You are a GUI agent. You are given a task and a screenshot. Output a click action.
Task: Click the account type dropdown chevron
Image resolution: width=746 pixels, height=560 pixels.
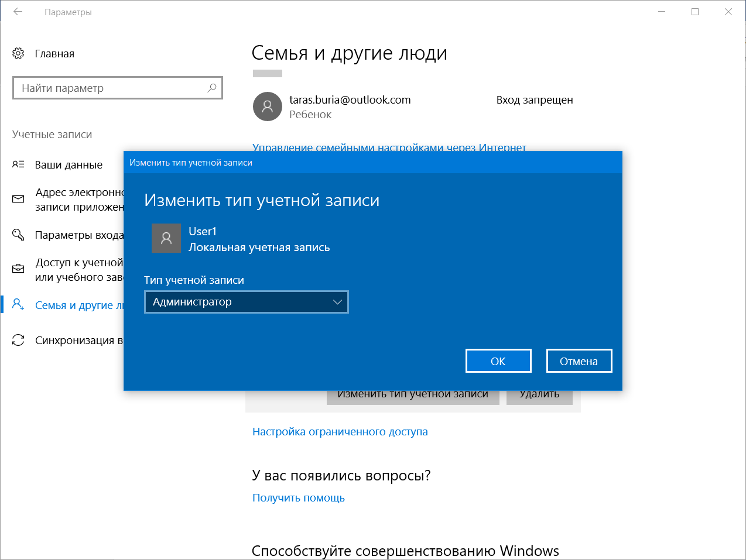[x=337, y=302]
